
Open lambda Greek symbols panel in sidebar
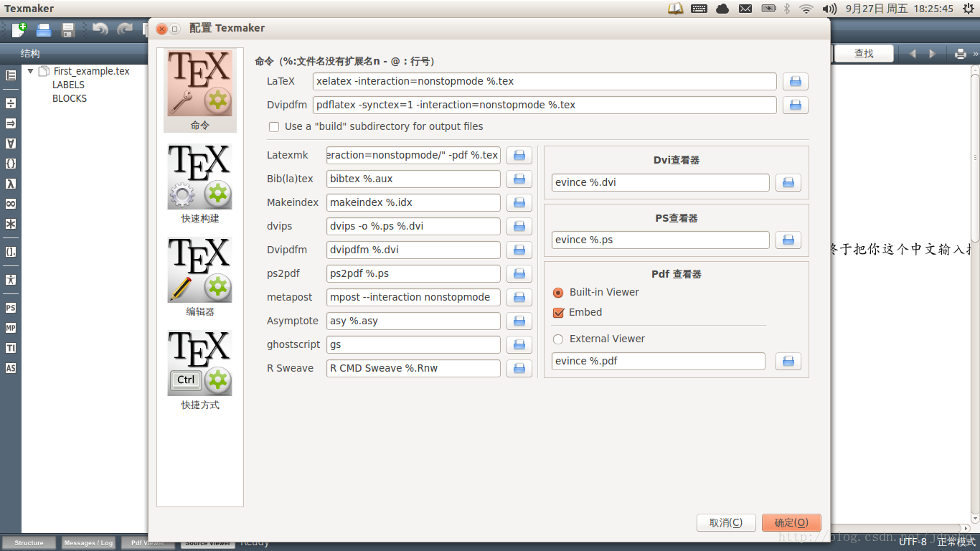tap(11, 184)
